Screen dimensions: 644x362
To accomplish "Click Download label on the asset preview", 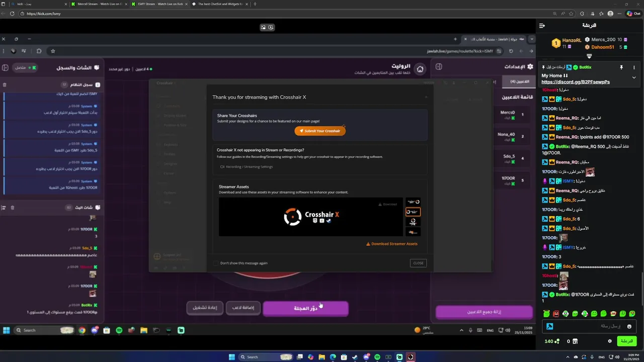I will point(387,204).
